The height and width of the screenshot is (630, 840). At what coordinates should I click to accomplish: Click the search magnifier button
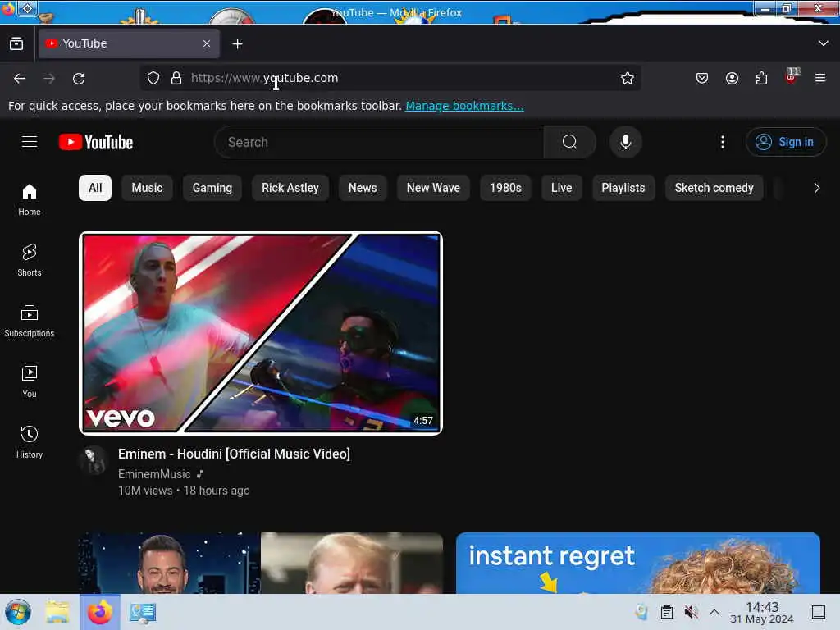570,142
